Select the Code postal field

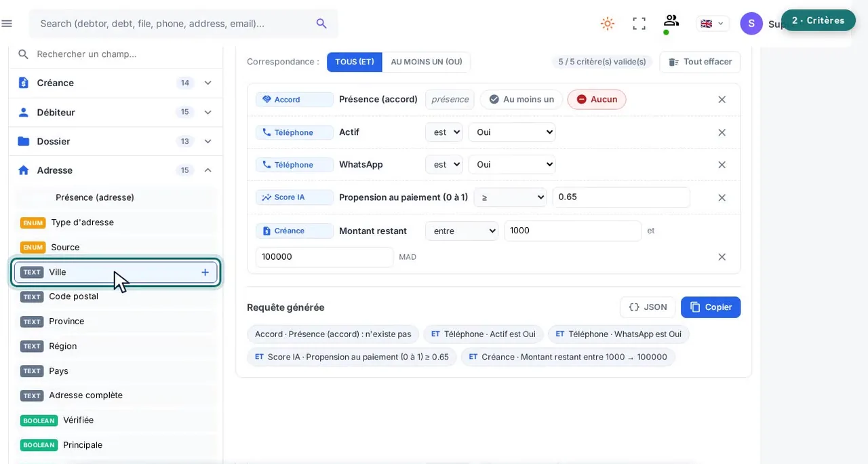click(x=116, y=296)
